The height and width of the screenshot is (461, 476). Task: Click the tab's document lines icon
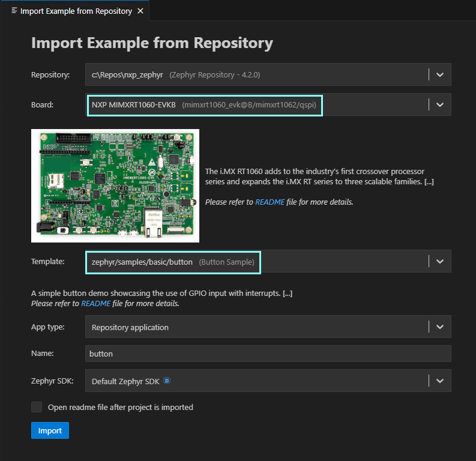pos(14,11)
